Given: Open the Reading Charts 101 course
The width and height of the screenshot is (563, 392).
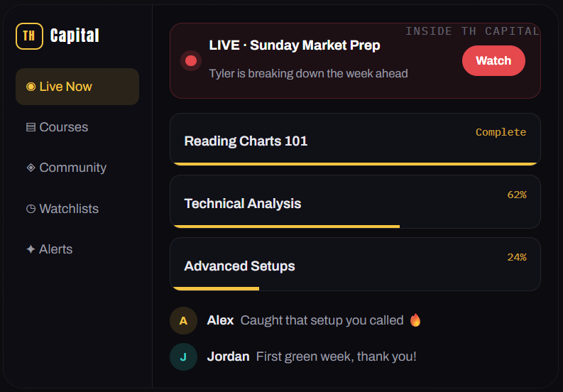Looking at the screenshot, I should point(355,139).
